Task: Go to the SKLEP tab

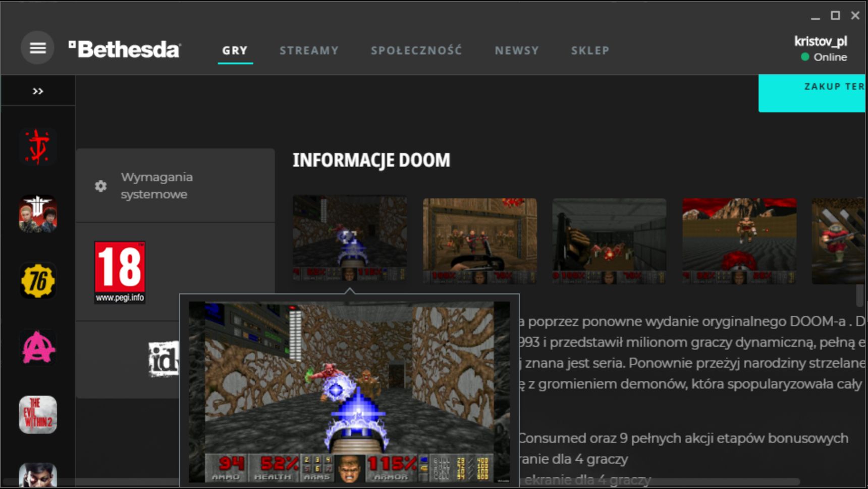Action: pos(590,51)
